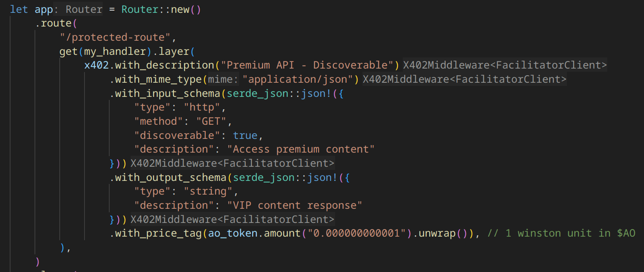Click the "VIP content response" string
644x272 pixels.
pos(294,205)
